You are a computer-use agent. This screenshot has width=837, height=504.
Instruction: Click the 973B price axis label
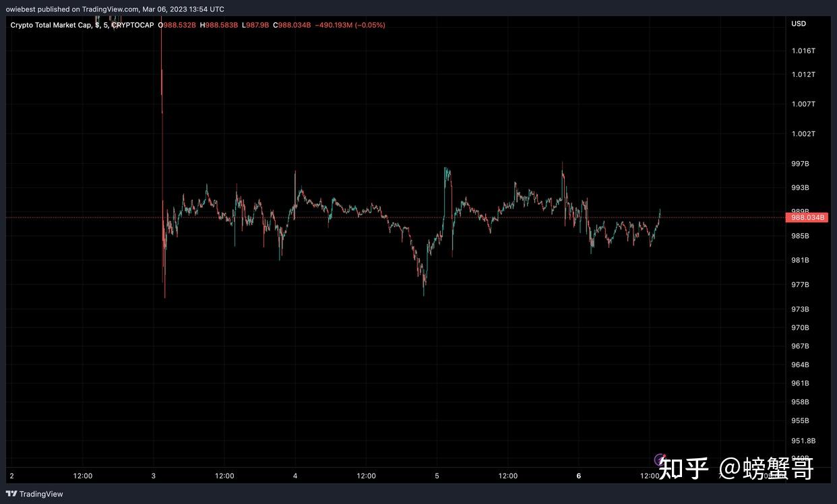tap(800, 309)
